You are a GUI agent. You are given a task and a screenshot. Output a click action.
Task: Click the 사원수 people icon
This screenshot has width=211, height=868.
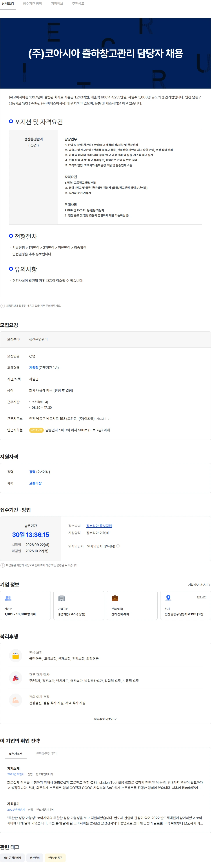pos(8,598)
